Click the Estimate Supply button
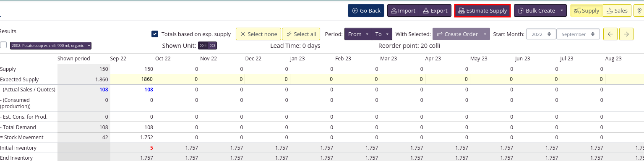Screen dimensions: 644x161 (x=482, y=10)
